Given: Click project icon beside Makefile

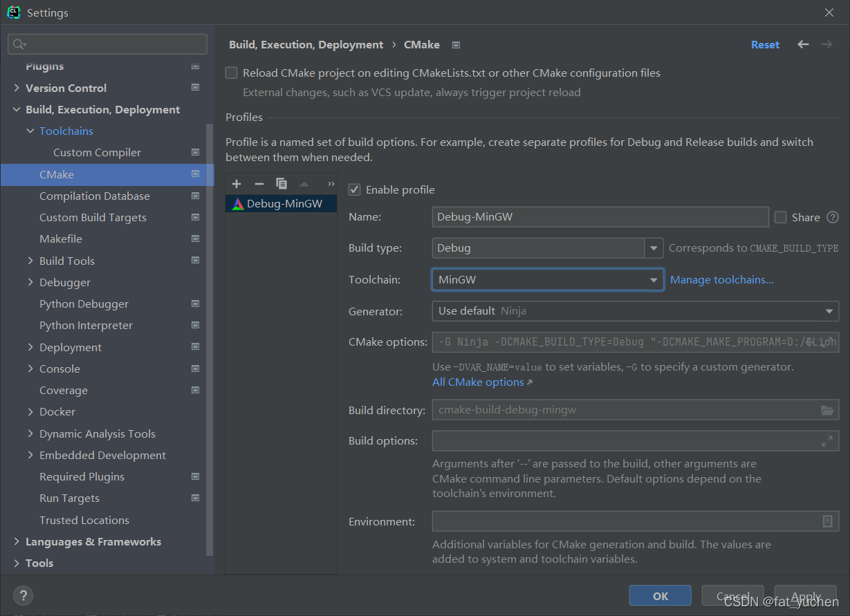Looking at the screenshot, I should (196, 239).
